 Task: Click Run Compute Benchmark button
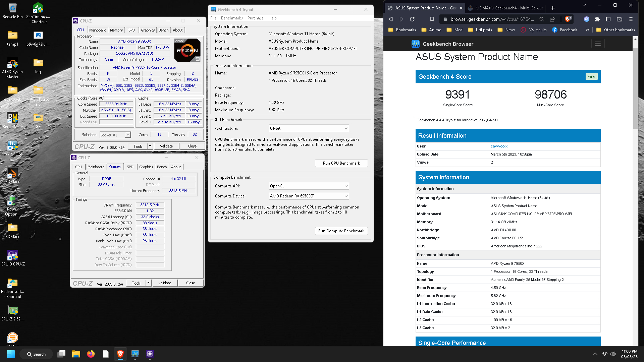341,231
